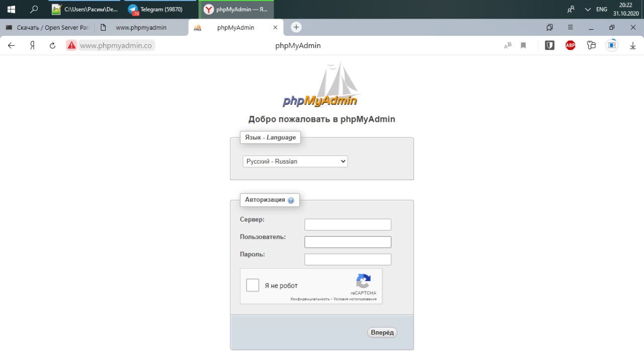Switch ENG input language
This screenshot has height=362, width=644.
[x=602, y=9]
